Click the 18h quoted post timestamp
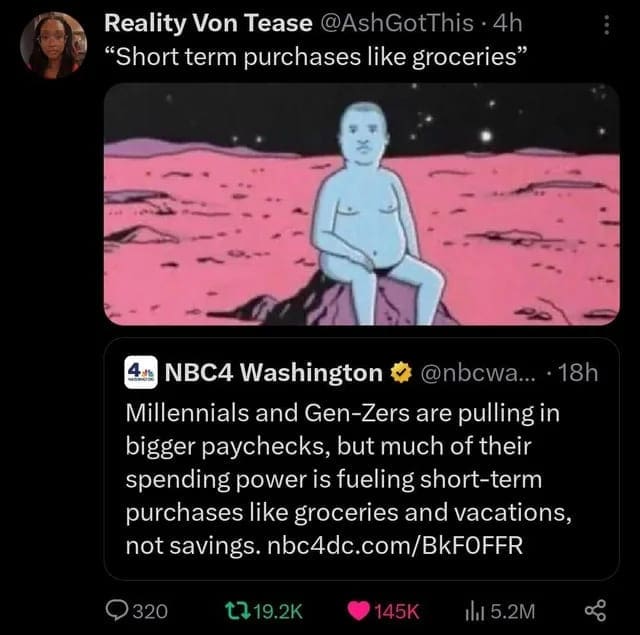Viewport: 640px width, 635px height. pos(579,375)
